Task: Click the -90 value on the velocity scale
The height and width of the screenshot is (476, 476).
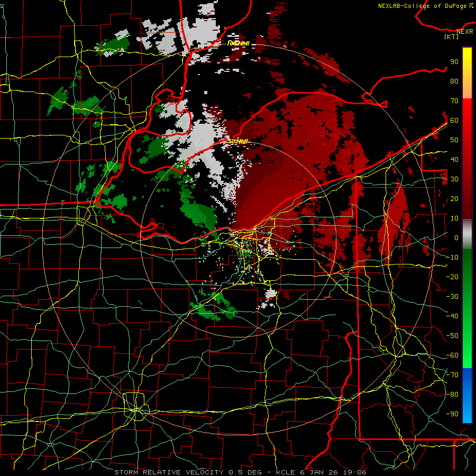Action: (x=452, y=414)
